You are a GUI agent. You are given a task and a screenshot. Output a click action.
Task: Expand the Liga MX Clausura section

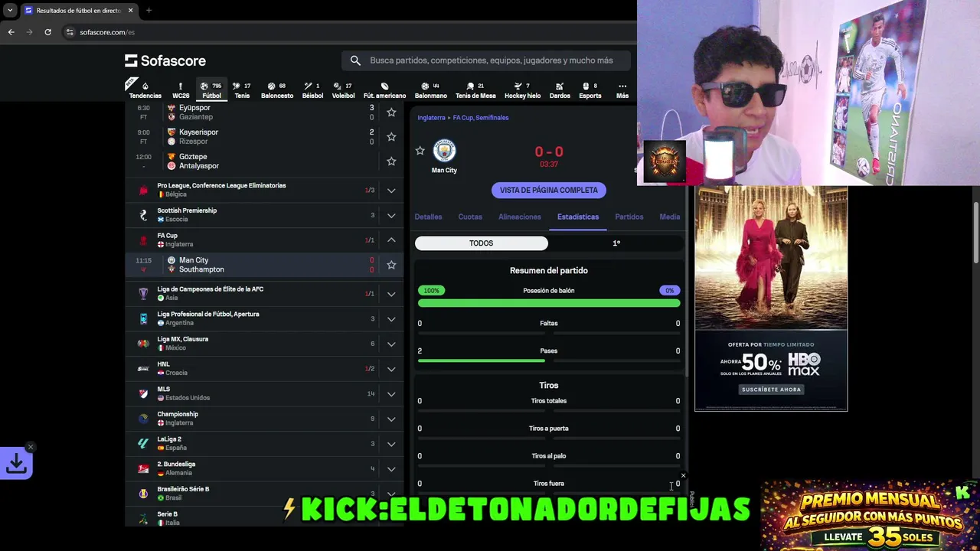pyautogui.click(x=391, y=344)
